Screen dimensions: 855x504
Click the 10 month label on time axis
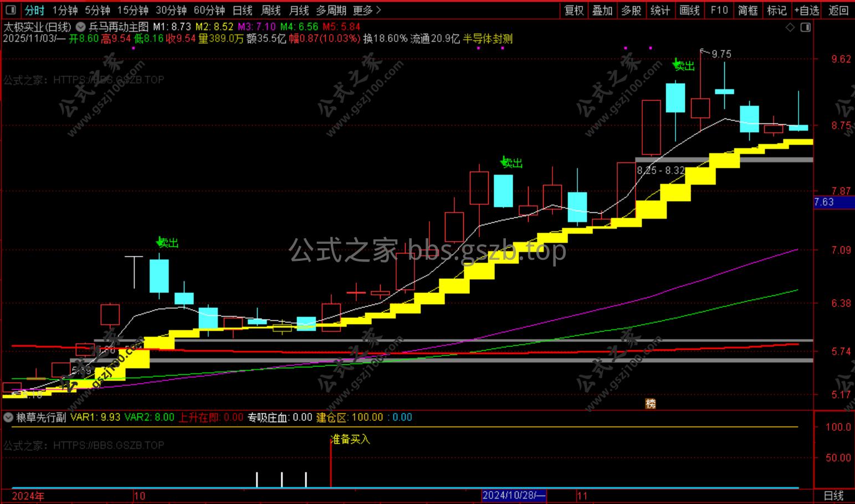(x=140, y=496)
